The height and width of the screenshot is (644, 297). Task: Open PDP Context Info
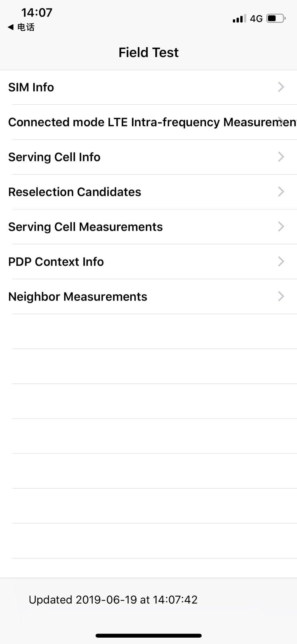[x=56, y=262]
